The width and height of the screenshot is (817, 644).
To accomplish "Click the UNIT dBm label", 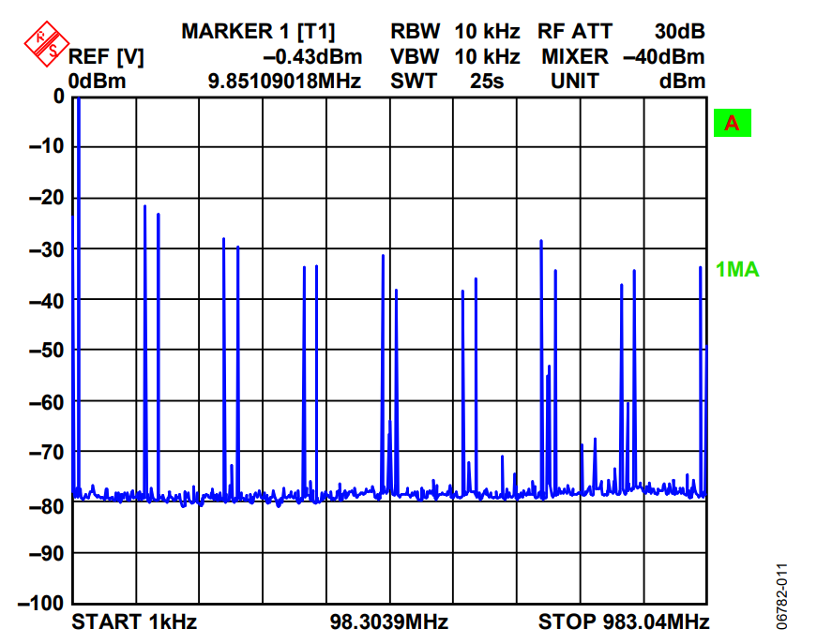I will tap(628, 82).
